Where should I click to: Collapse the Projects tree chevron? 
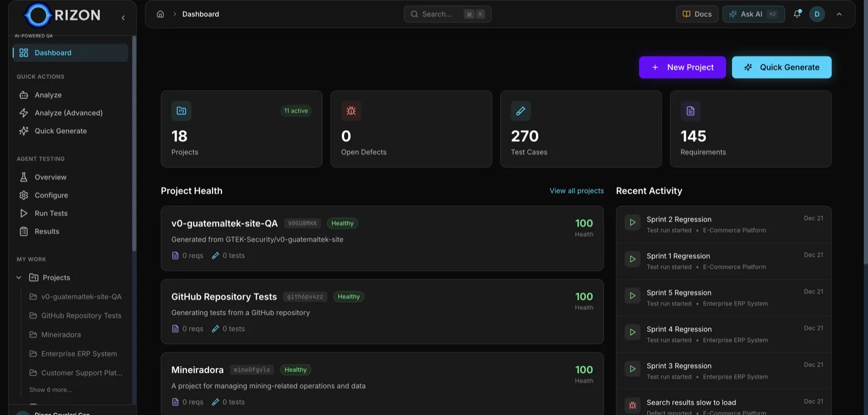click(19, 277)
